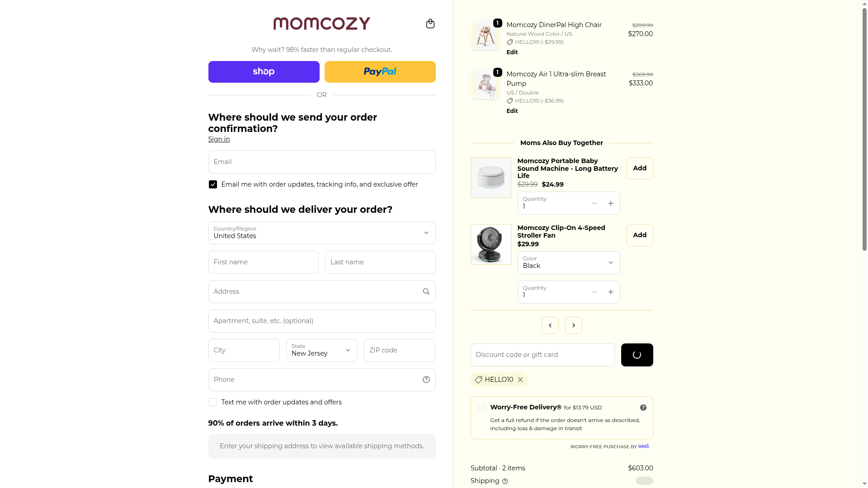Expand the State dropdown
This screenshot has height=488, width=868.
(x=321, y=350)
